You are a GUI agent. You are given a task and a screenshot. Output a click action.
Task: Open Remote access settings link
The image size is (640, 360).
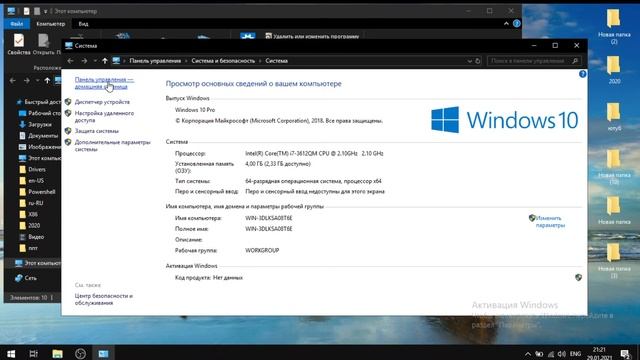[104, 117]
